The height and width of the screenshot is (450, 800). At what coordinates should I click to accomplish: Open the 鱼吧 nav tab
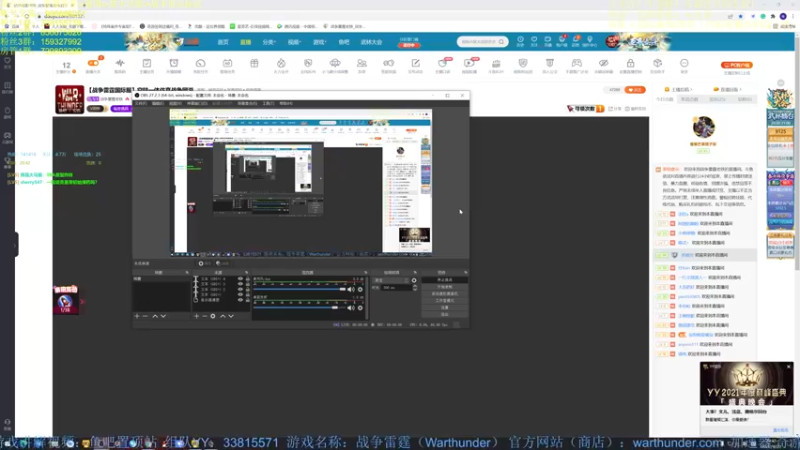click(344, 42)
